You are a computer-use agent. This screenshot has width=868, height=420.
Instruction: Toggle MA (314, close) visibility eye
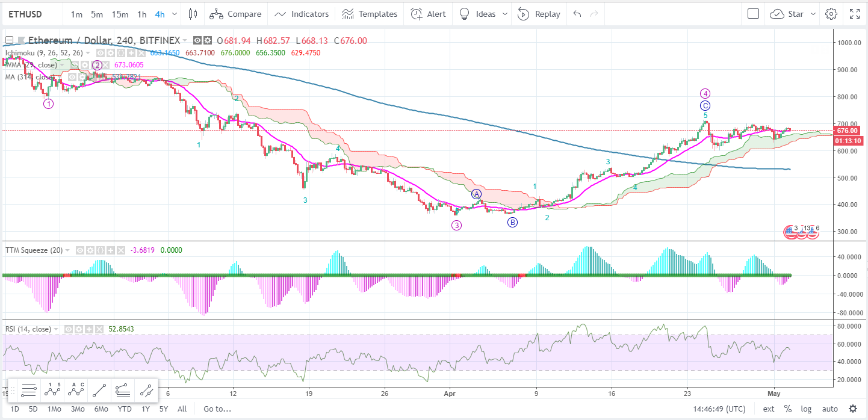(72, 77)
